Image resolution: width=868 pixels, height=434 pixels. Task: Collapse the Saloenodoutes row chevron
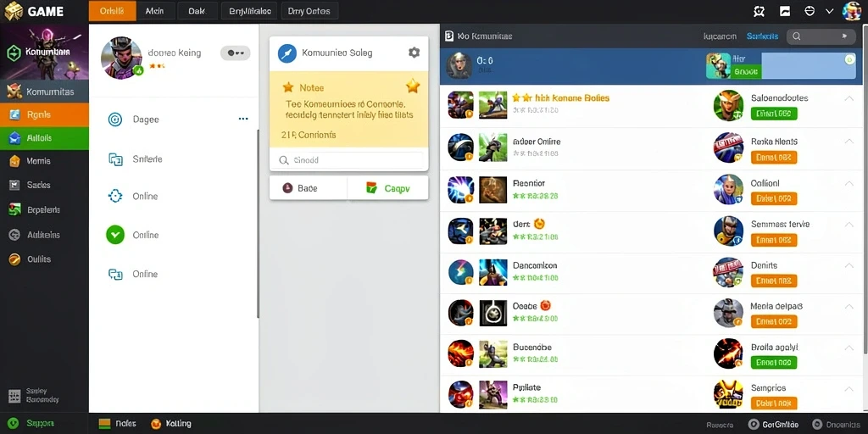tap(849, 98)
